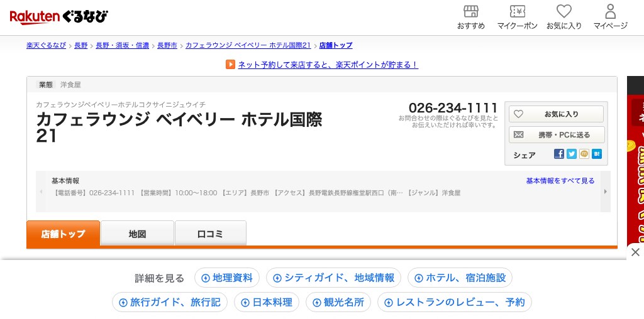The height and width of the screenshot is (319, 644).
Task: Click red advertisement banner at right edge
Action: [635, 162]
